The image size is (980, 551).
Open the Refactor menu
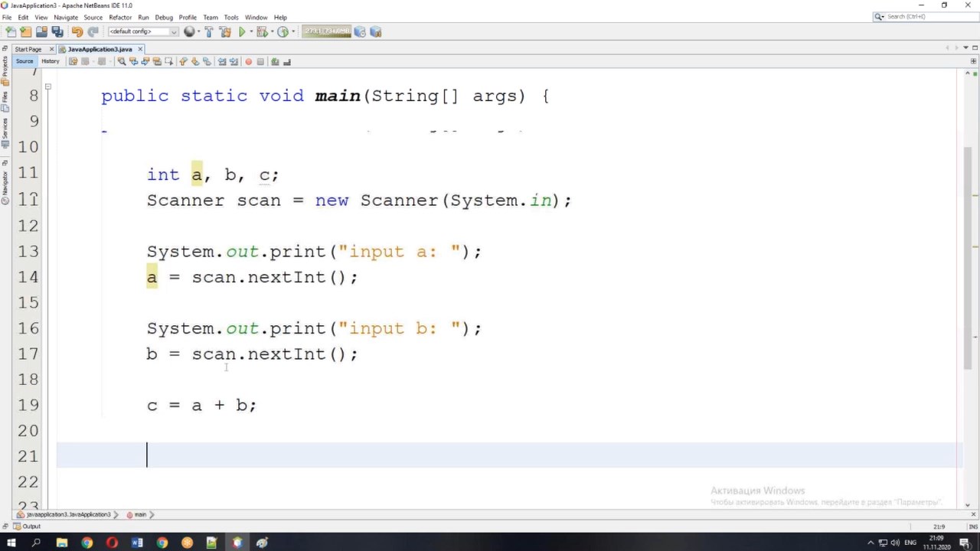point(120,17)
